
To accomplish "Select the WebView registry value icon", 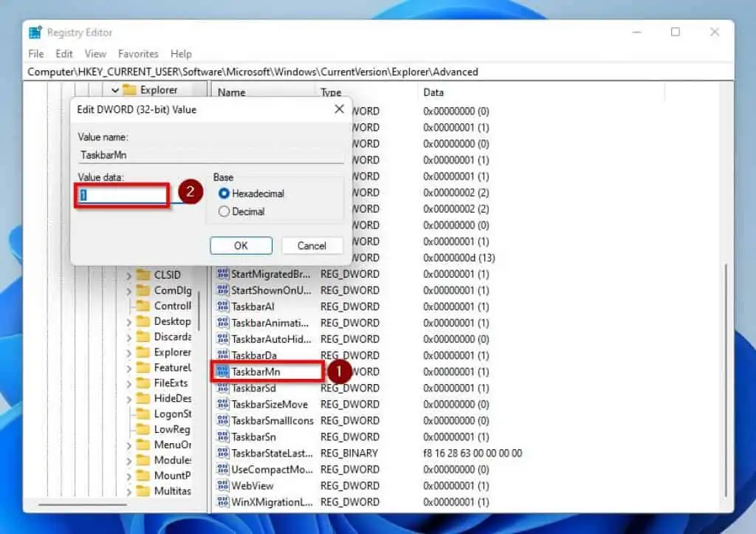I will [222, 485].
